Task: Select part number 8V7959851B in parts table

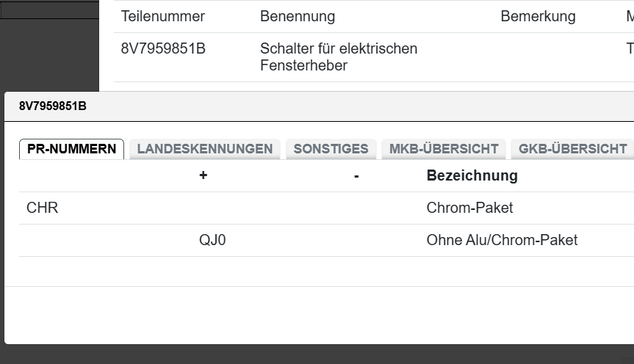Action: (163, 49)
